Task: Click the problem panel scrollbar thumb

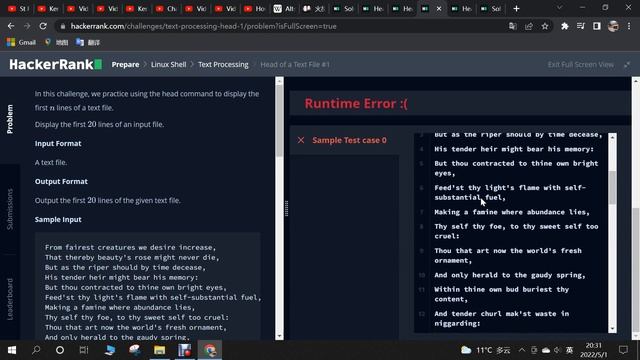Action: (x=279, y=122)
